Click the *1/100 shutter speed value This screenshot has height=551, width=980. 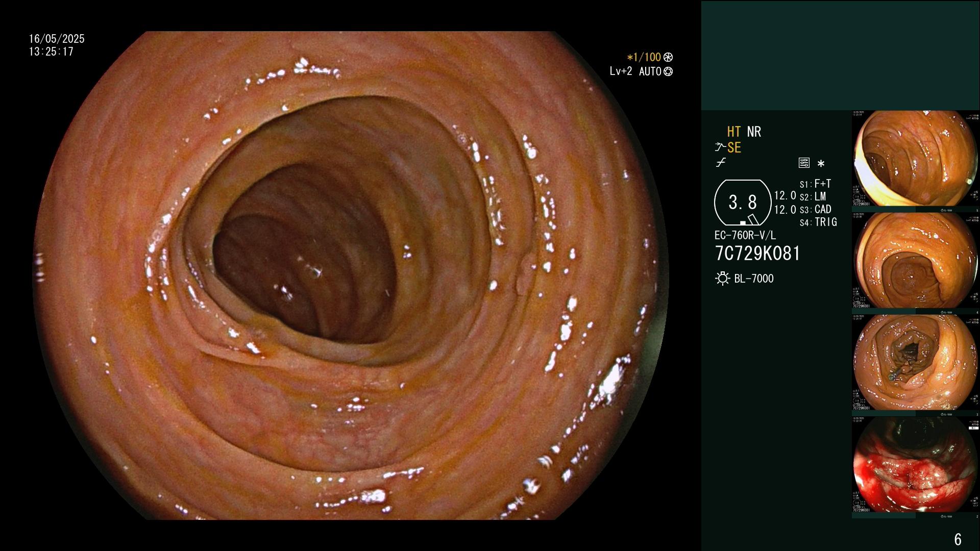[644, 58]
